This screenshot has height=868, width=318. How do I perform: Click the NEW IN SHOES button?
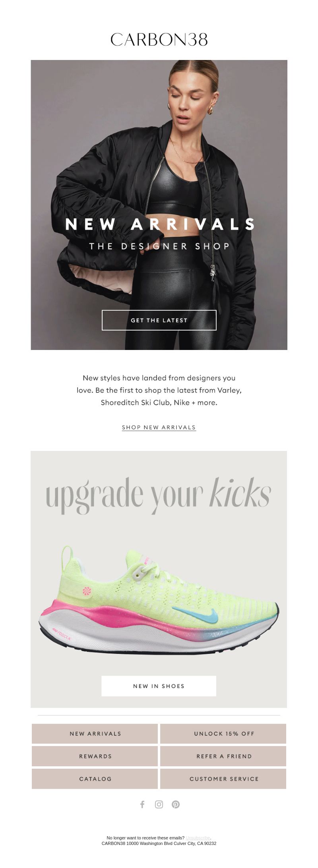[x=159, y=686]
